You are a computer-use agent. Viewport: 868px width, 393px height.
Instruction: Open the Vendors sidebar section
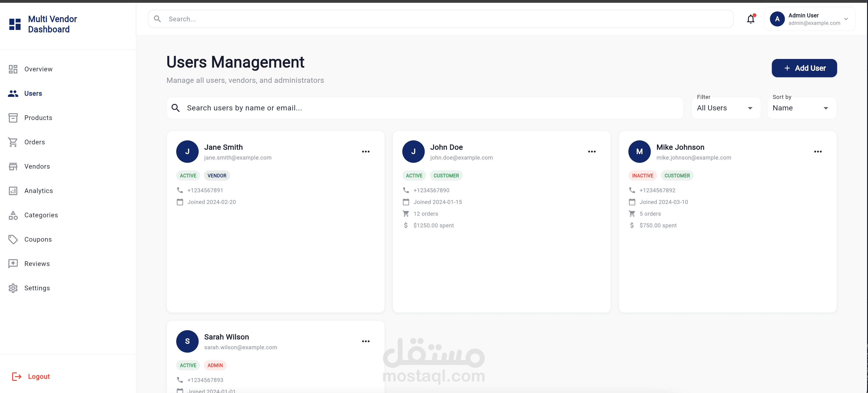(37, 166)
